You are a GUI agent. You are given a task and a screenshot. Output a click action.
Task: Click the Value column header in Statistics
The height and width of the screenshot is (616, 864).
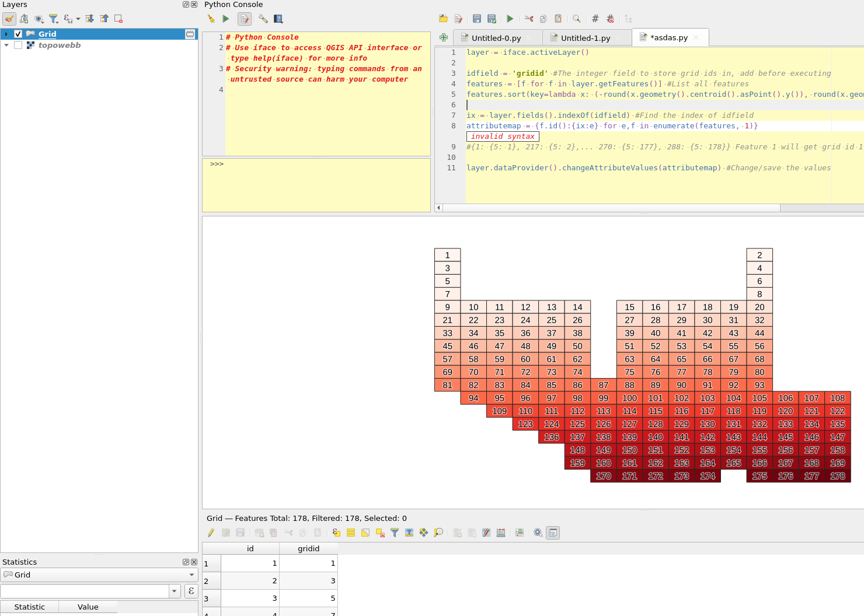88,607
